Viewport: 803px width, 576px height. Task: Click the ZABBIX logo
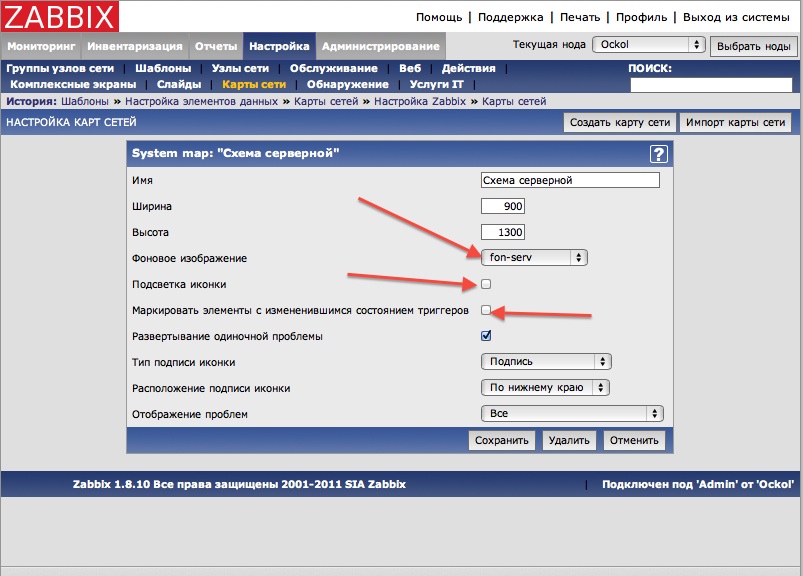61,17
